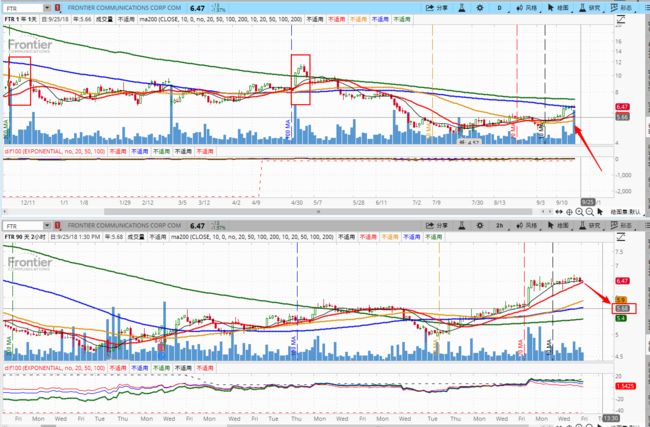The image size is (650, 427).
Task: Click the red 1.5425 value bubble on lower indicator axis
Action: pos(626,386)
